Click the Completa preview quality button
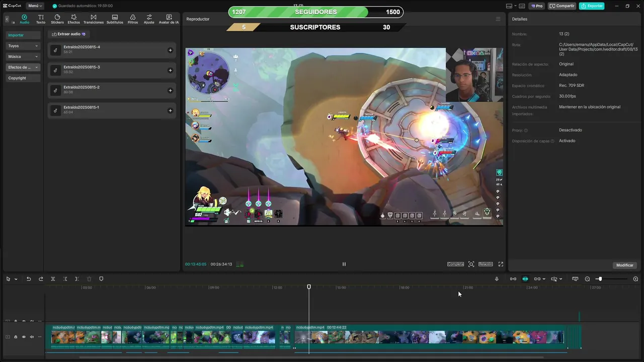Viewport: 644px width, 362px height. 456,264
